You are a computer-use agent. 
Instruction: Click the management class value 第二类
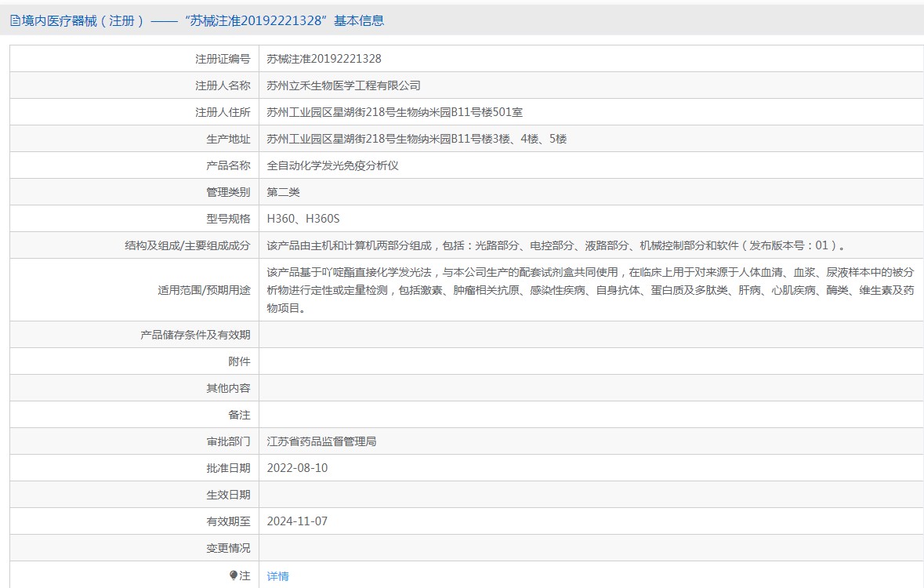283,192
